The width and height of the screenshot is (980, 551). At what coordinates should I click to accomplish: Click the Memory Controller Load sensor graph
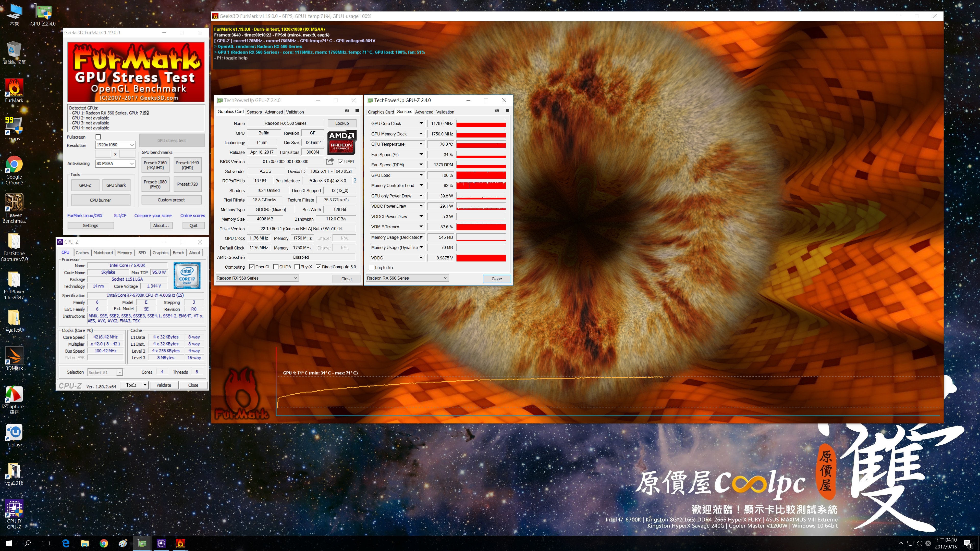pos(481,185)
